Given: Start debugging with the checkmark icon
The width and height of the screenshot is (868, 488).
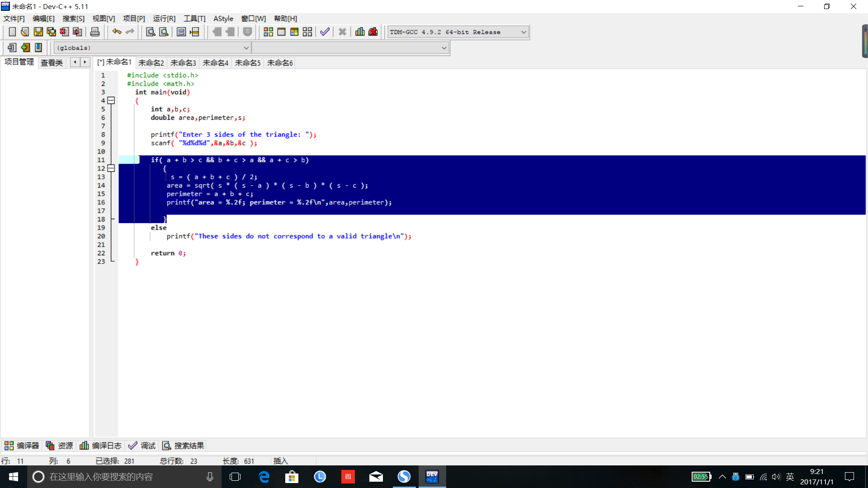Looking at the screenshot, I should click(x=325, y=32).
